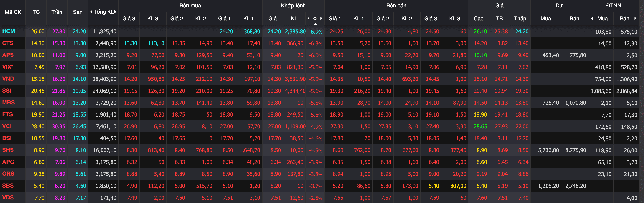Click the % change column header

[x=315, y=19]
